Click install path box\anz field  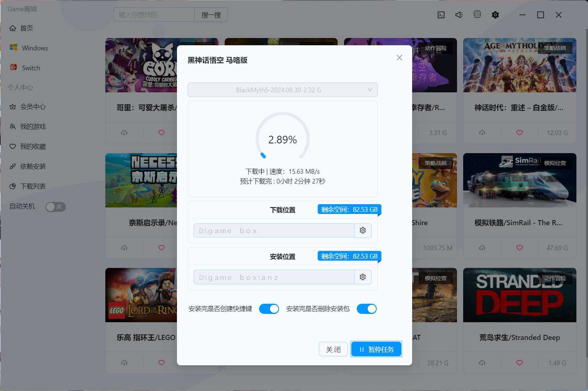[274, 277]
